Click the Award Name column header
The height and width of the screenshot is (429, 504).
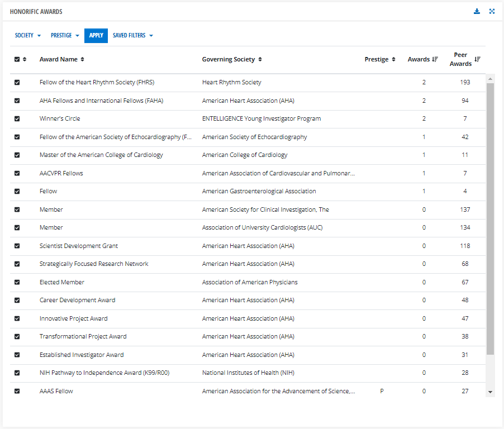59,59
